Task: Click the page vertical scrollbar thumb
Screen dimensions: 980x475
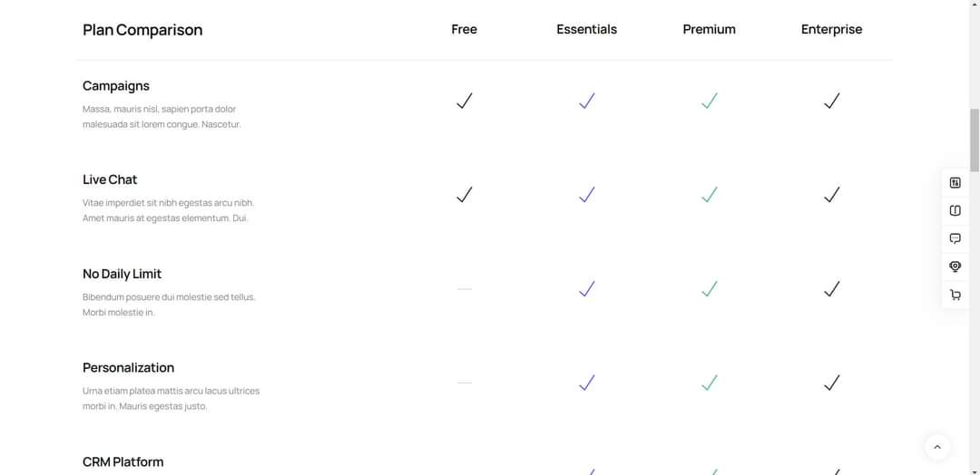Action: pyautogui.click(x=975, y=140)
